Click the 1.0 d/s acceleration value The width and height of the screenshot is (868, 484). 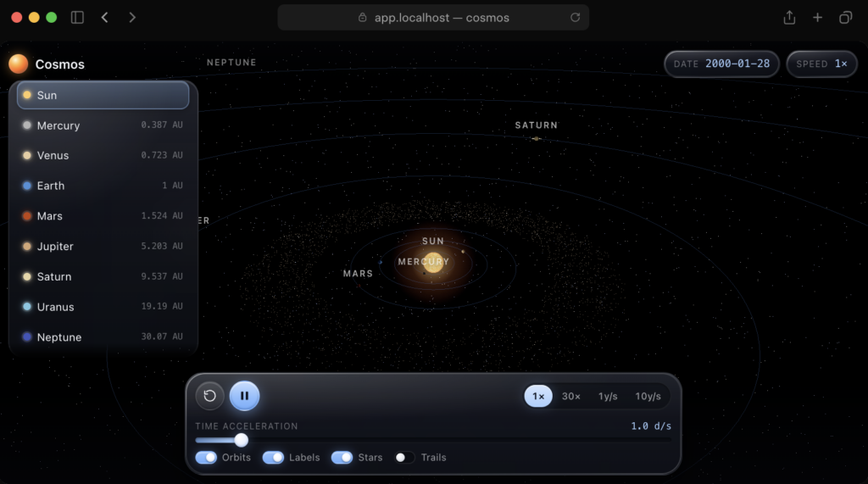[x=651, y=426]
